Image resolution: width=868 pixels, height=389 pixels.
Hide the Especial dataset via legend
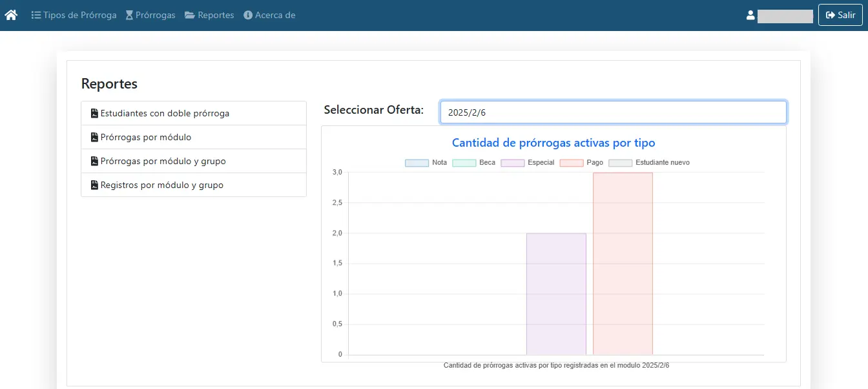[x=528, y=163]
